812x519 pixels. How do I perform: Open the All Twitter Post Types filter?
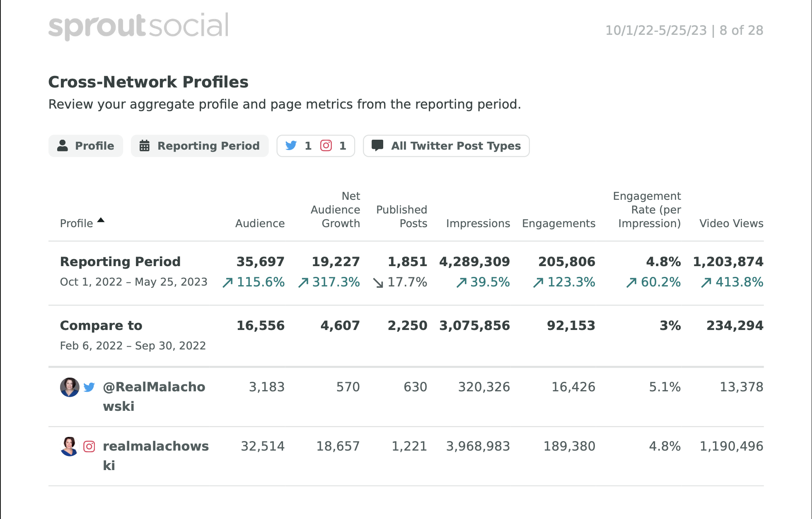(x=446, y=146)
